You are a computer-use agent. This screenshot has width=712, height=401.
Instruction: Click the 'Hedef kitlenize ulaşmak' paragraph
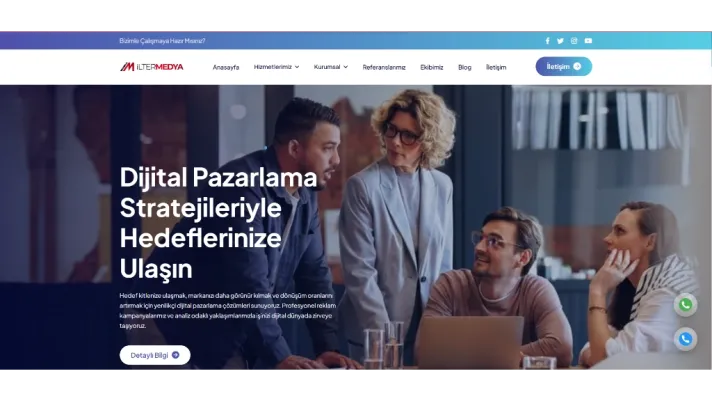pyautogui.click(x=227, y=311)
